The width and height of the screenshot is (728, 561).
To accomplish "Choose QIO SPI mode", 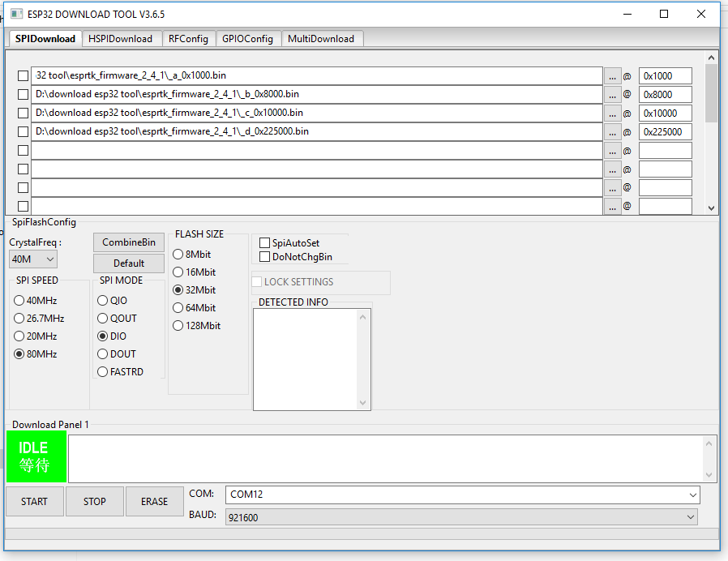I will (103, 301).
